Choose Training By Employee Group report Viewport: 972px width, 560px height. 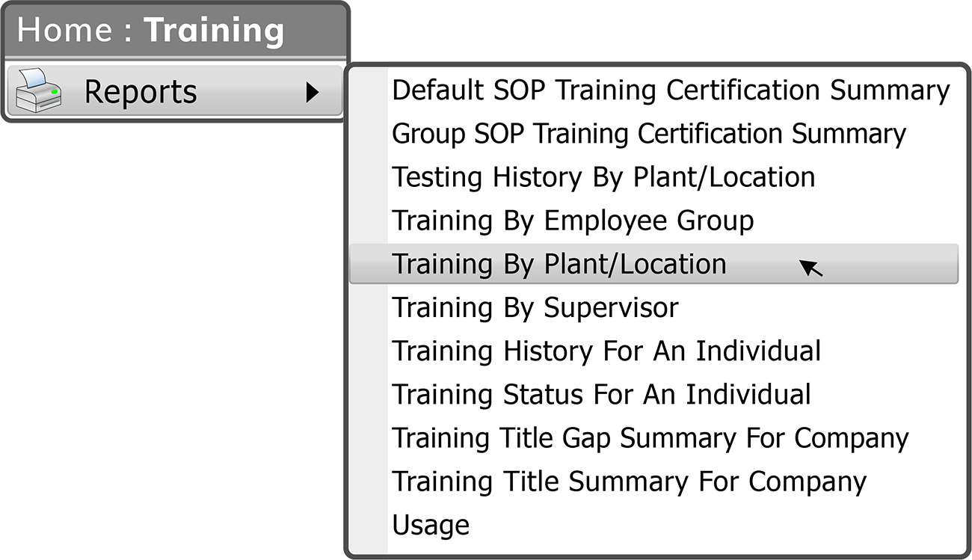(573, 220)
